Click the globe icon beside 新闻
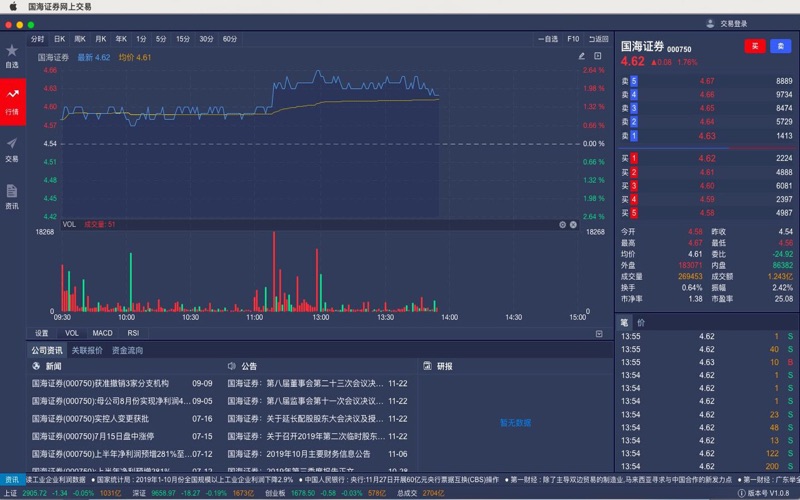 (x=36, y=366)
